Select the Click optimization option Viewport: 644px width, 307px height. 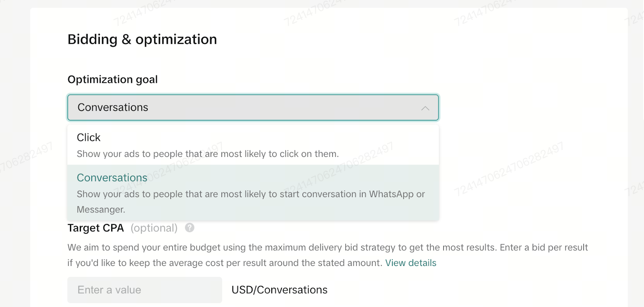point(253,145)
